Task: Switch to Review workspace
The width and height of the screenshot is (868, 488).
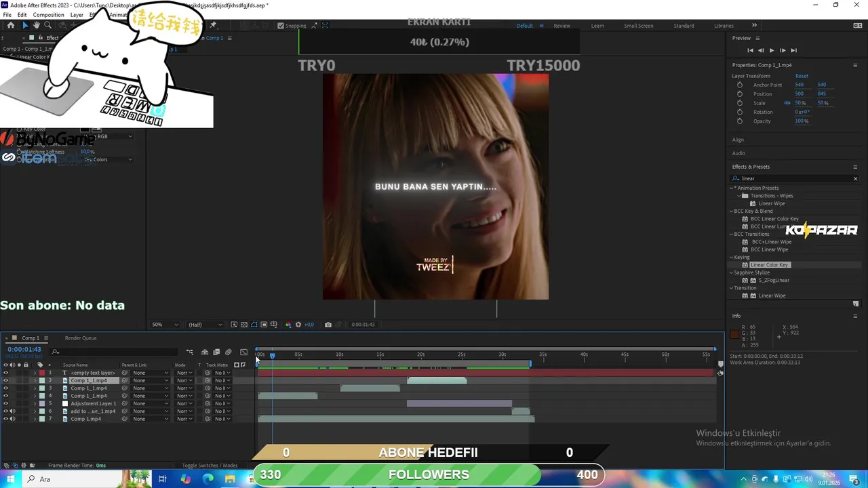Action: pos(561,26)
